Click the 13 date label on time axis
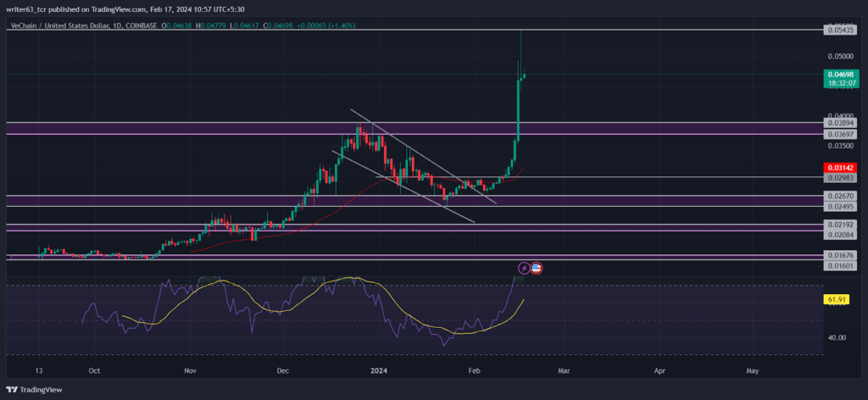 pyautogui.click(x=39, y=369)
